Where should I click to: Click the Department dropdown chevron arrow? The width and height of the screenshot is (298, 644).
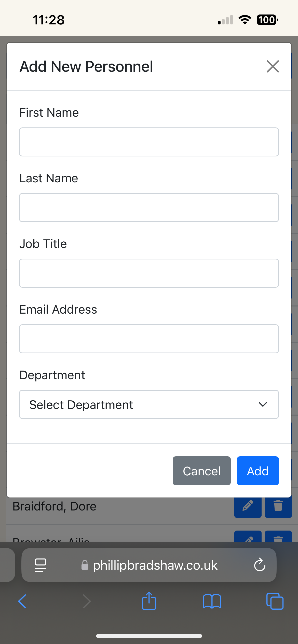(x=263, y=404)
